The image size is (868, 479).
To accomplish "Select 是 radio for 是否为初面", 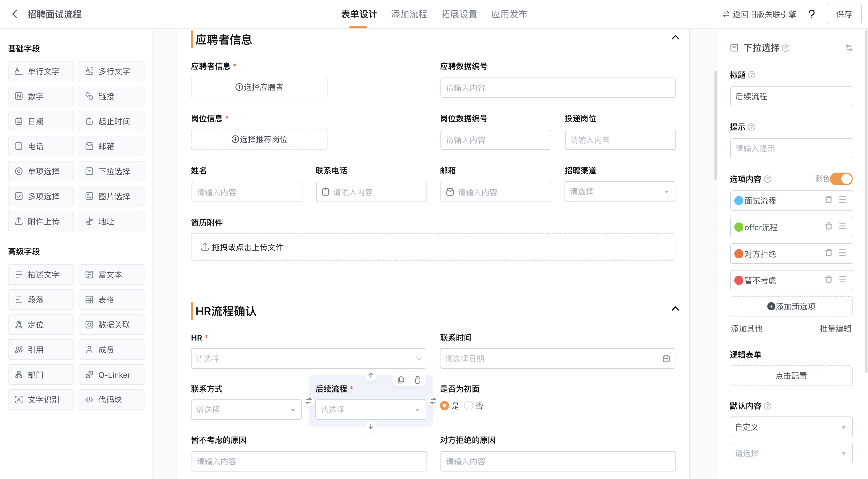I will tap(444, 406).
